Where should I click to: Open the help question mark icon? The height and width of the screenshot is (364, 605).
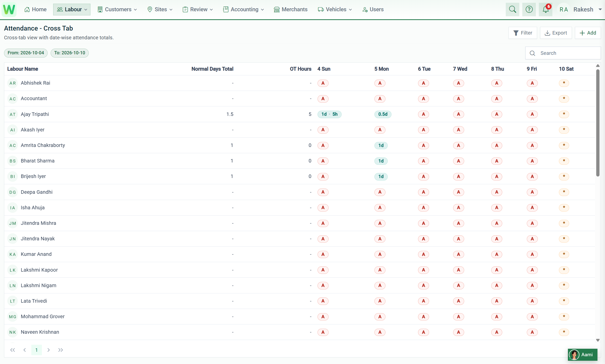(529, 10)
